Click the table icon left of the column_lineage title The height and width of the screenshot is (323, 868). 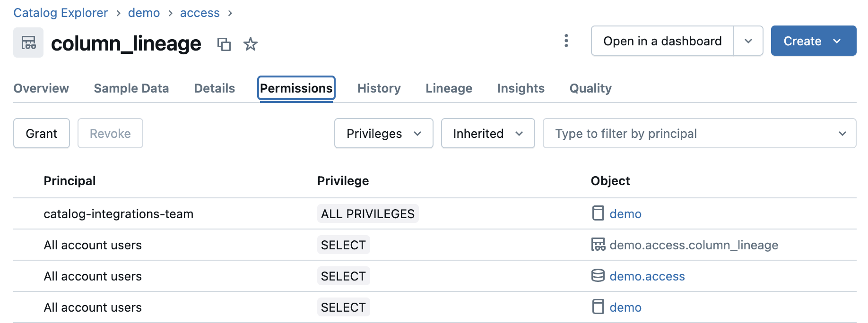(x=28, y=43)
